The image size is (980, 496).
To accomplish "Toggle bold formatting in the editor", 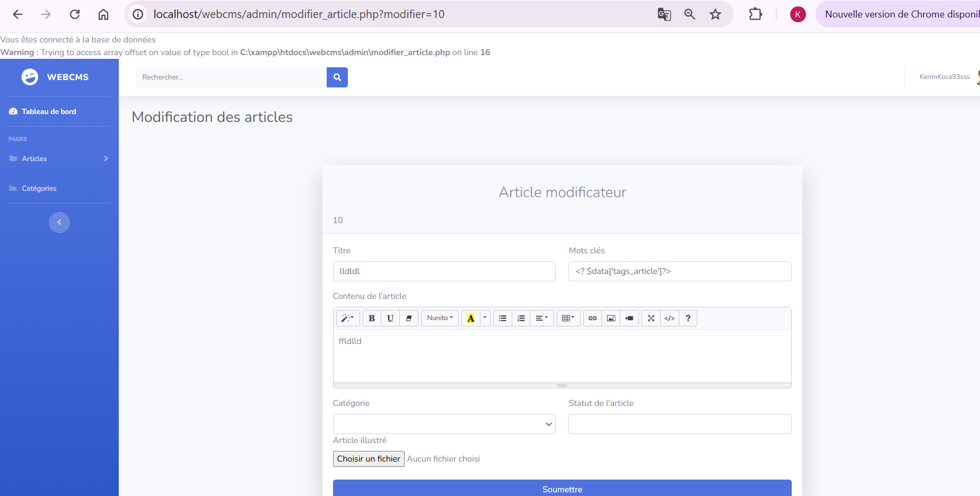I will click(372, 318).
